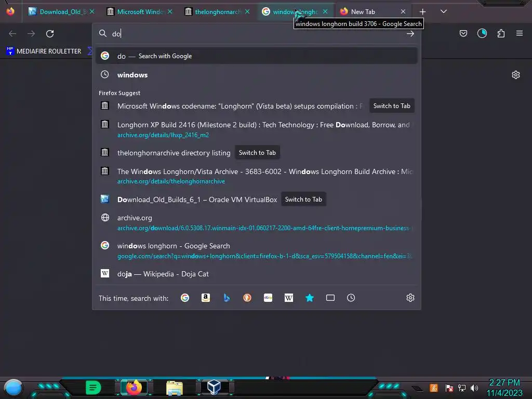Screen dimensions: 532x399
Task: Click the network tray icon
Action: pos(462,388)
